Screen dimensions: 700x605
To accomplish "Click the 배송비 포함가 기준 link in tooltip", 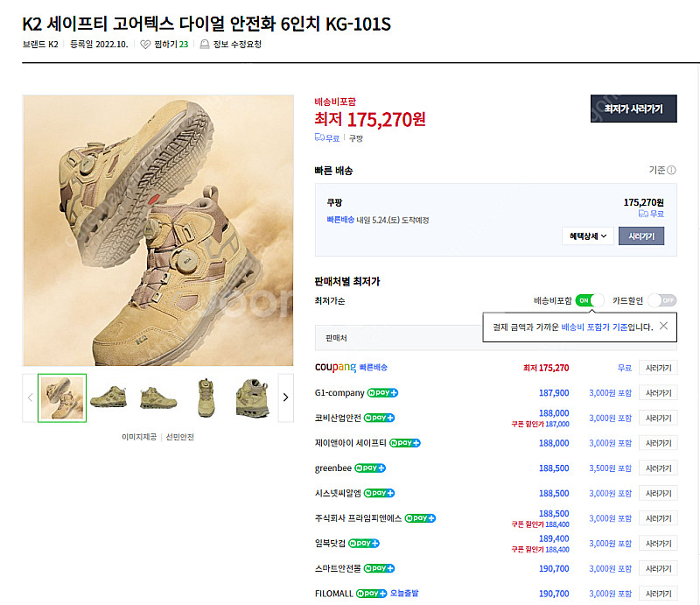I will [594, 327].
